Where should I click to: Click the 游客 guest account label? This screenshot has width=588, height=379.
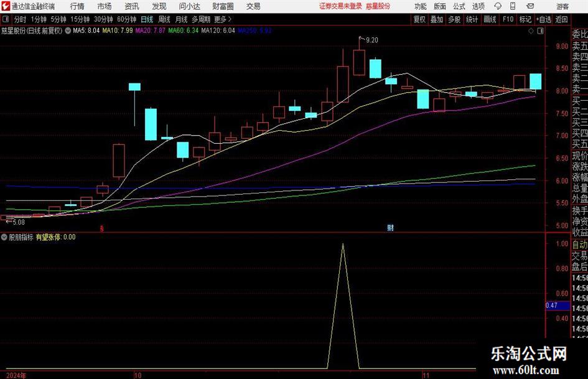[x=562, y=6]
